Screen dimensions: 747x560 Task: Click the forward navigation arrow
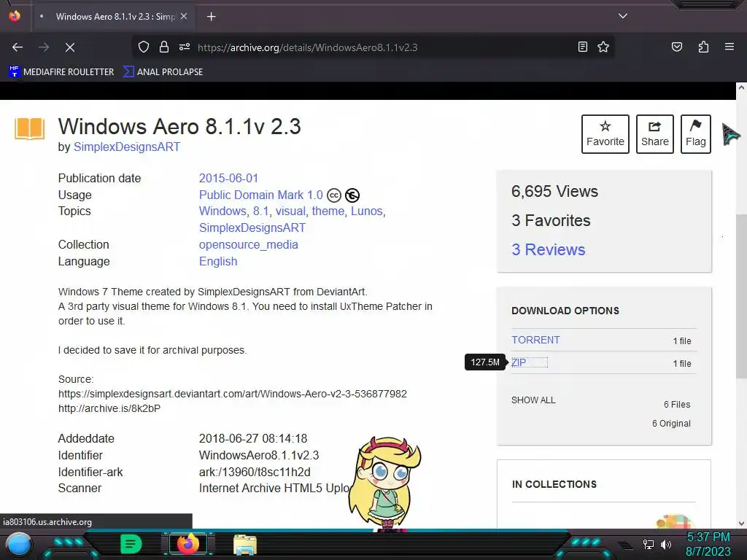tap(44, 47)
